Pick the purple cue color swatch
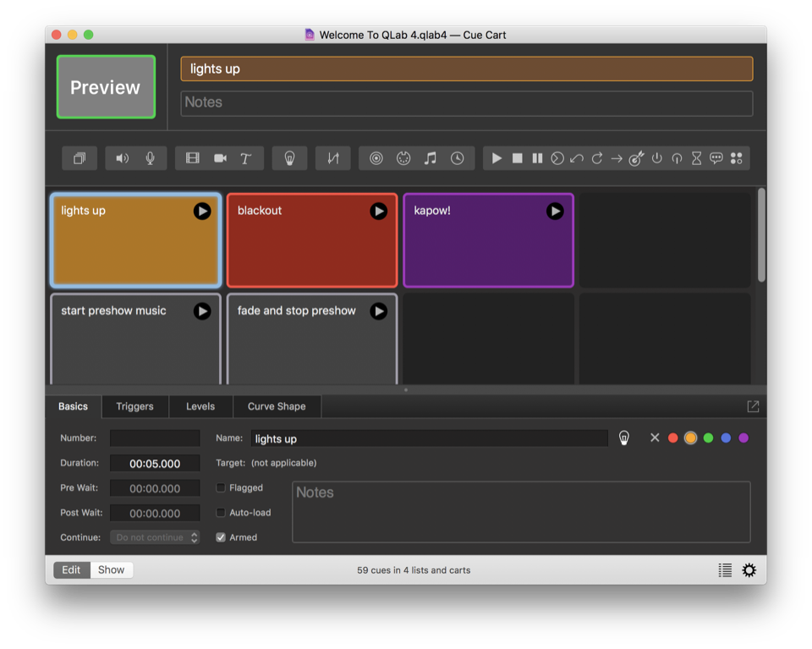Screen dimensions: 812x649 coord(743,437)
